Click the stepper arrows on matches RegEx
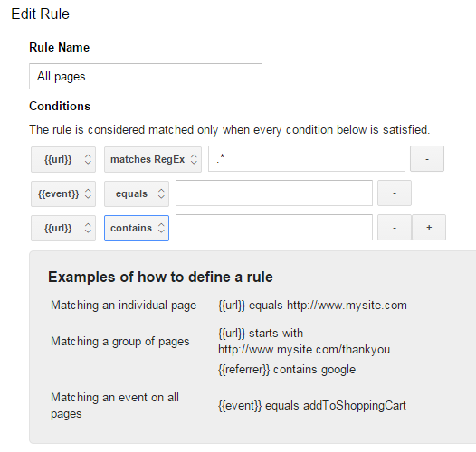This screenshot has width=476, height=452. (194, 159)
